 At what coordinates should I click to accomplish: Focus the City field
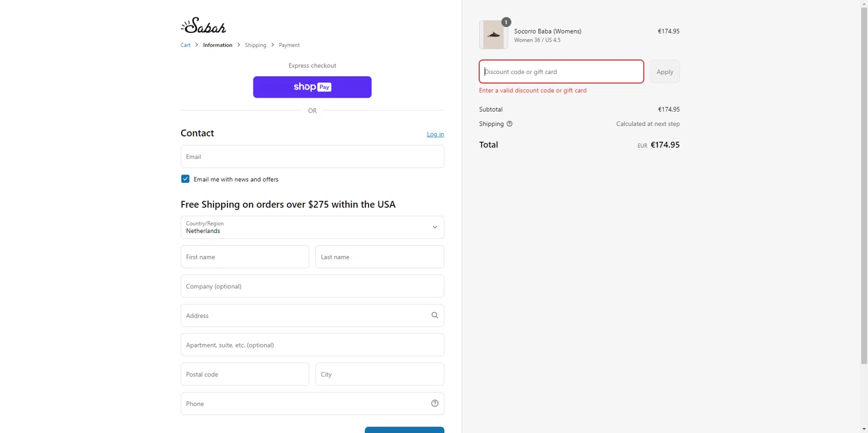point(380,374)
